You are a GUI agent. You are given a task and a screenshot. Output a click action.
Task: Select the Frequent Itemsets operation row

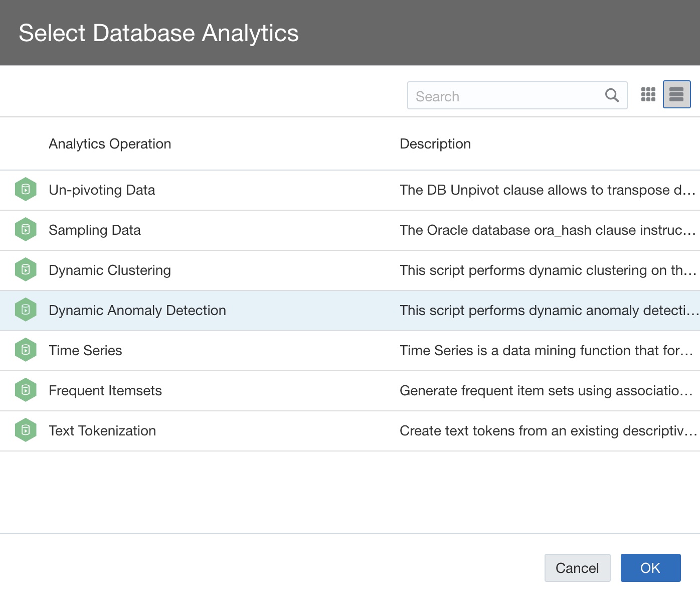coord(201,390)
